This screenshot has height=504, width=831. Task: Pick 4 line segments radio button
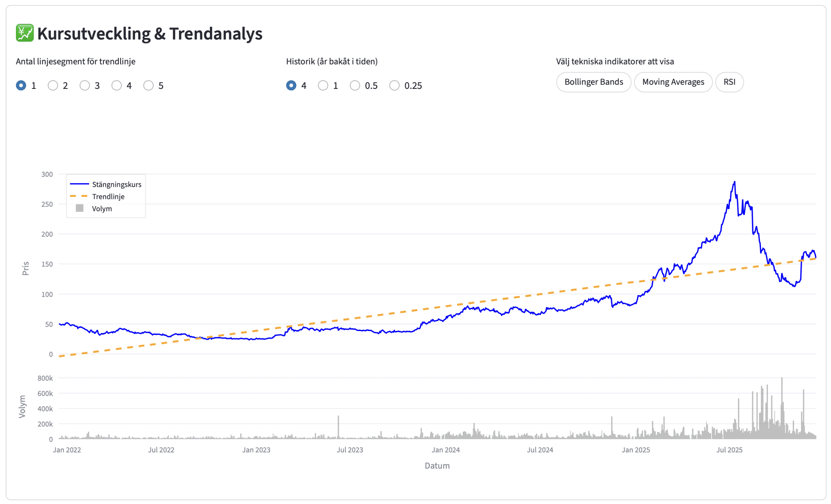point(116,86)
